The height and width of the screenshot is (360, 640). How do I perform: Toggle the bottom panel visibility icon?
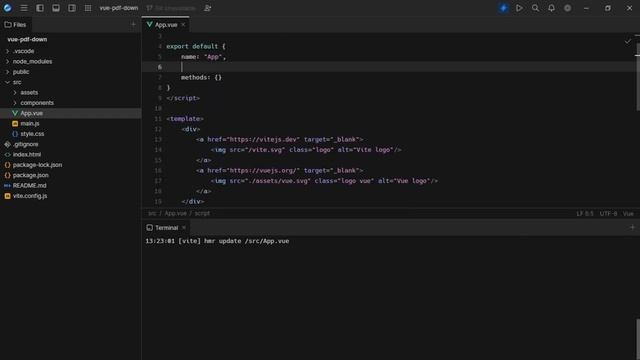point(56,8)
